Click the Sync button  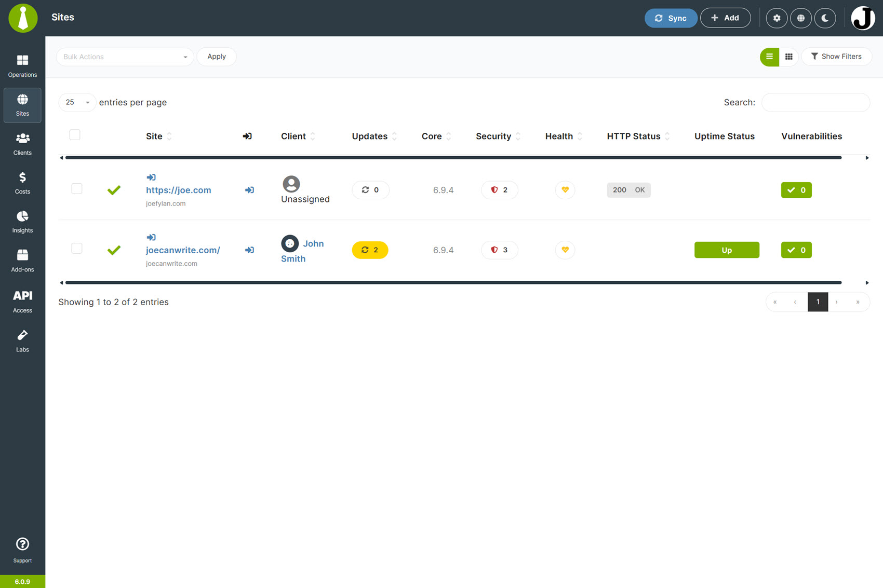pos(671,18)
